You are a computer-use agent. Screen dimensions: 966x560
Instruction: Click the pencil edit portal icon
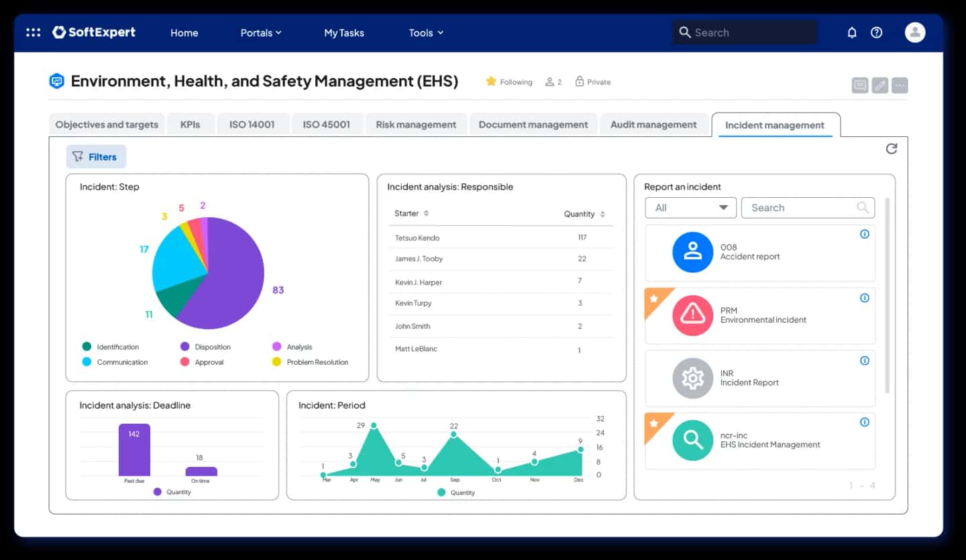tap(880, 85)
